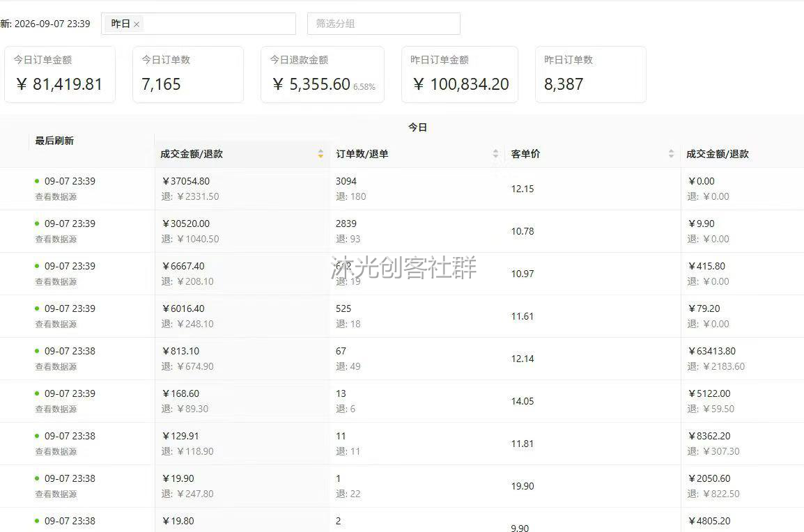Click yesterday's amount ¥2050.60
The image size is (804, 532).
[709, 479]
